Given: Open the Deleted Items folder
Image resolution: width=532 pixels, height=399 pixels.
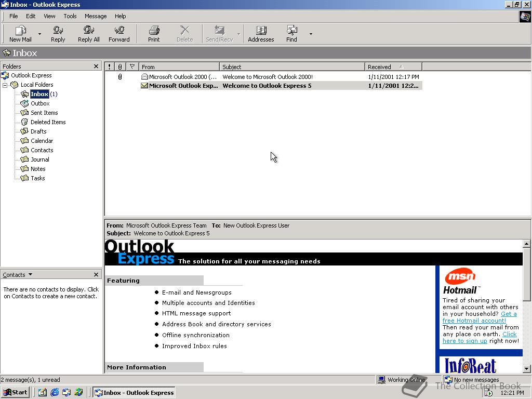Looking at the screenshot, I should click(x=48, y=122).
